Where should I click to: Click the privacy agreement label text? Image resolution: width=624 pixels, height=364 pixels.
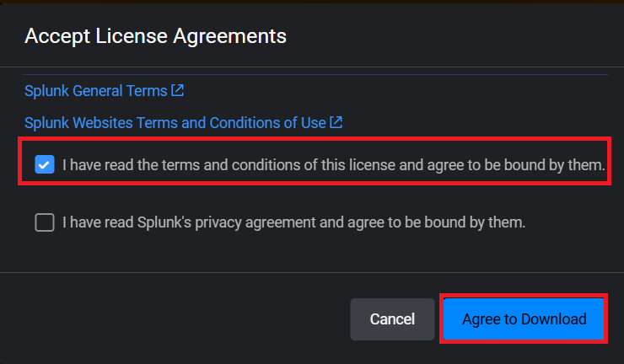tap(293, 222)
